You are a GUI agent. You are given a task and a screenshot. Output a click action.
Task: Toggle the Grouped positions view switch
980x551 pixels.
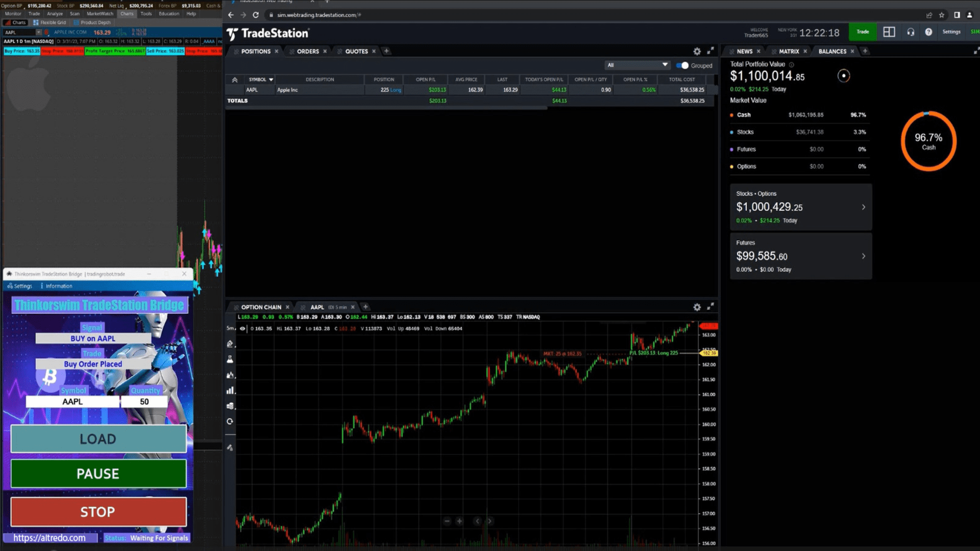tap(682, 65)
